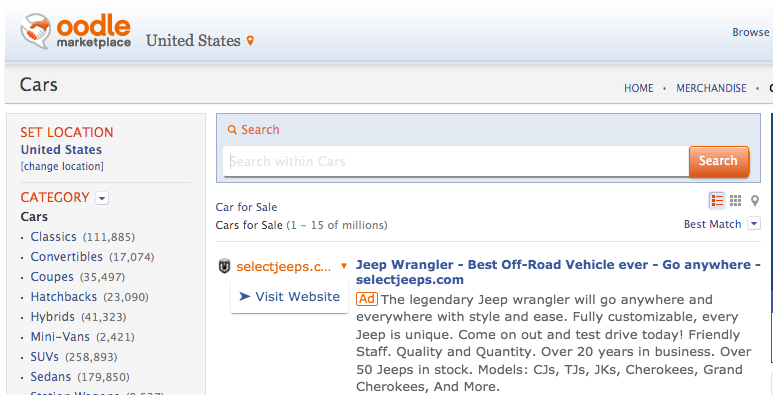
Task: Click the orange Search button
Action: pos(719,161)
